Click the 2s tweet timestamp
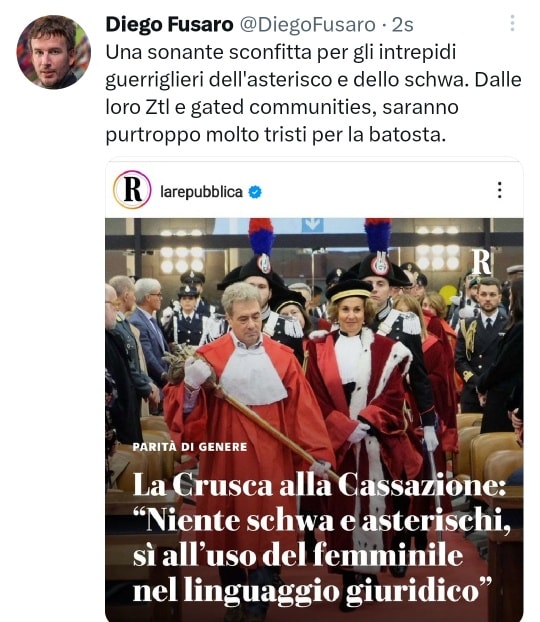This screenshot has height=622, width=540. [402, 25]
